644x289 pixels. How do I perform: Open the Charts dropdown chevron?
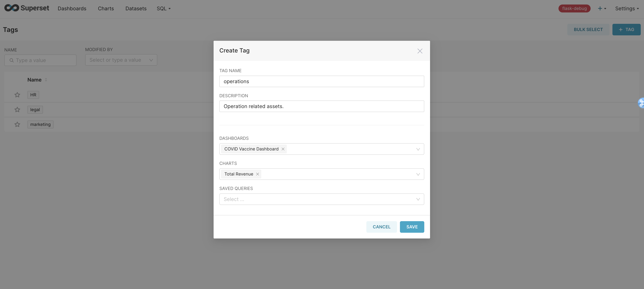point(418,174)
